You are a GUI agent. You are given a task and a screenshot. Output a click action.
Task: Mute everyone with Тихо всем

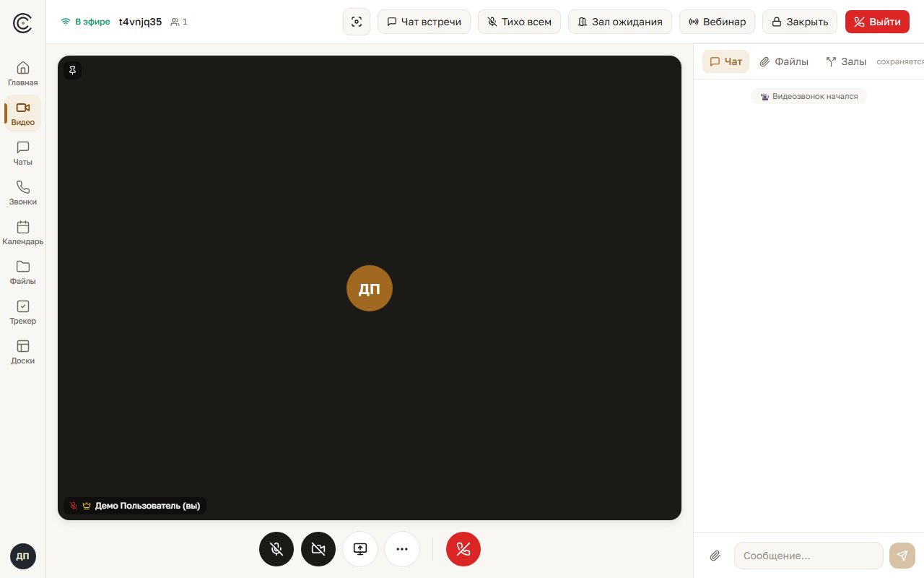(x=520, y=22)
